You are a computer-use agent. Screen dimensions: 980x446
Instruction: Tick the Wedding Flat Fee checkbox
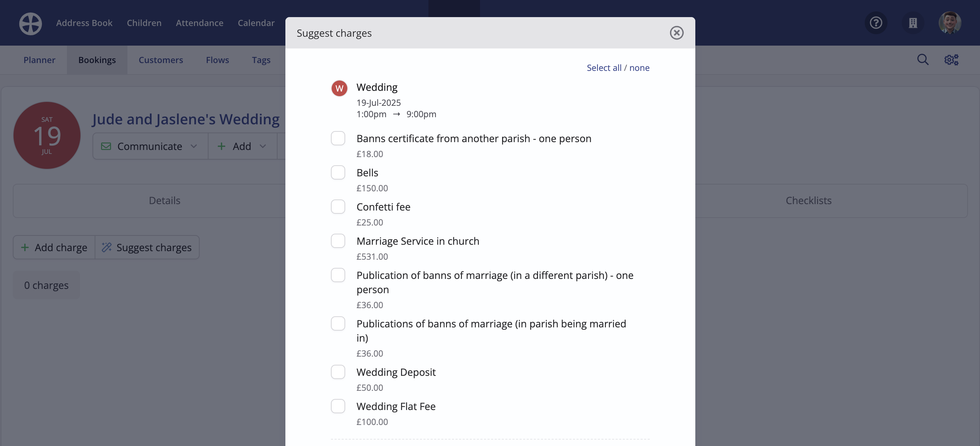click(338, 406)
